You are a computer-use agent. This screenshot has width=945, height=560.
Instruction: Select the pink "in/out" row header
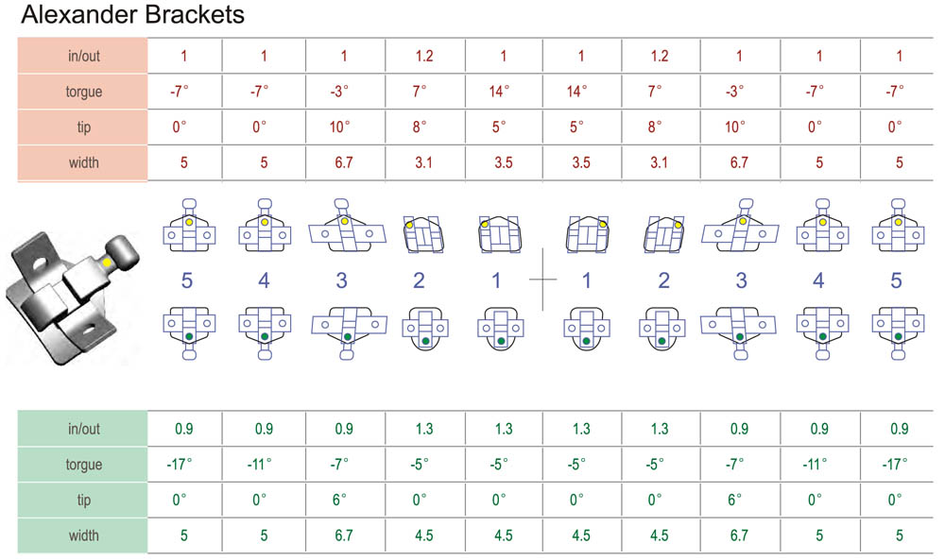[83, 56]
